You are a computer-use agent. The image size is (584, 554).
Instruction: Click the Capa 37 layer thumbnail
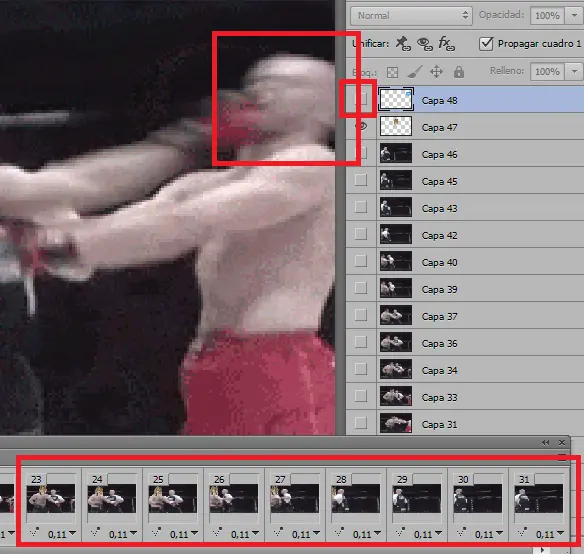point(396,315)
